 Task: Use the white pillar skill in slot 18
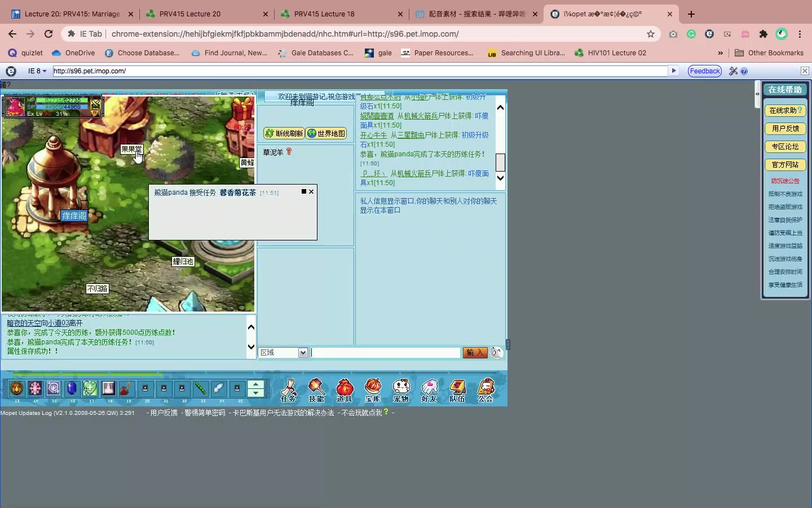point(108,388)
